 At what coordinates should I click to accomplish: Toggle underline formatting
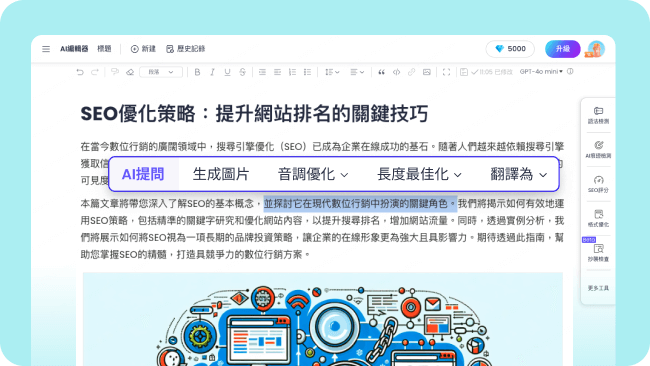pyautogui.click(x=227, y=72)
